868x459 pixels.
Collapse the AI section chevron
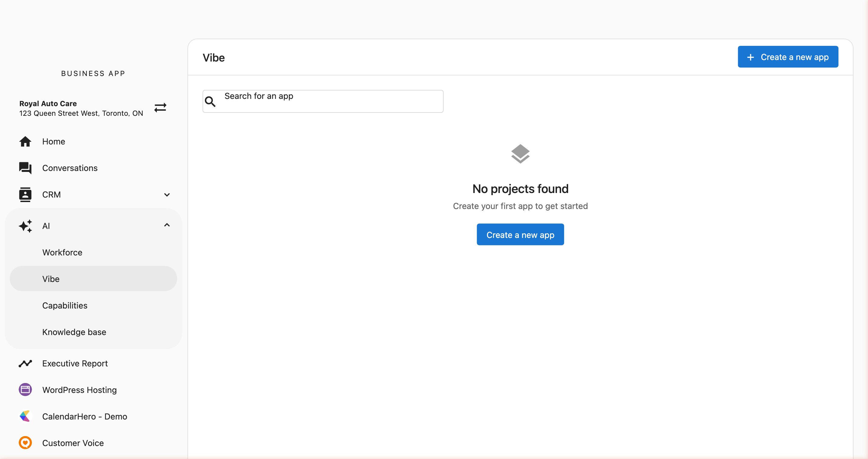pyautogui.click(x=167, y=225)
